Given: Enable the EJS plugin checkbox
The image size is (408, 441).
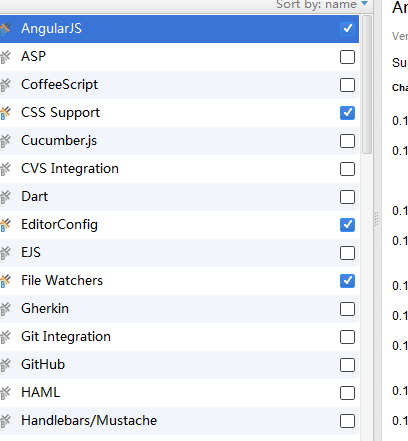Looking at the screenshot, I should pos(347,253).
